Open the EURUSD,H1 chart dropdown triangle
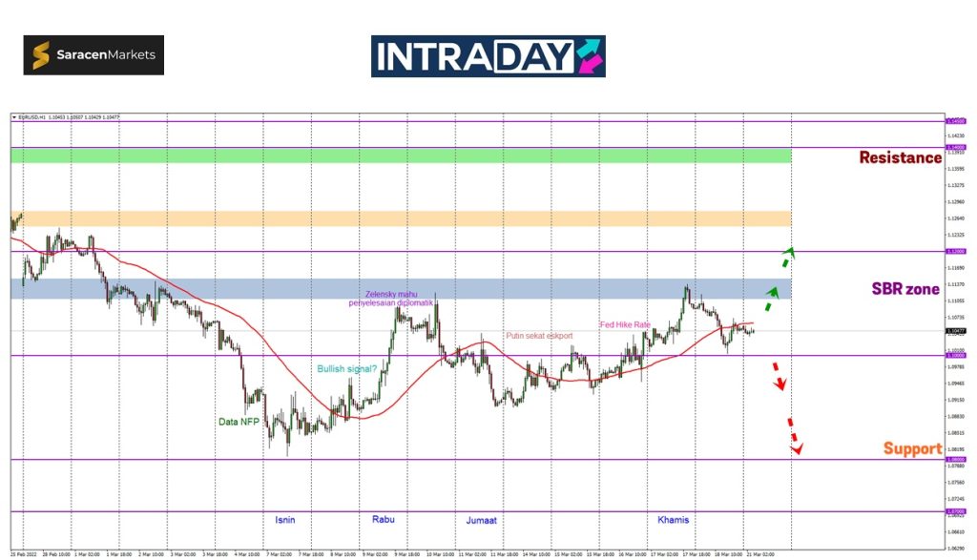 coord(14,116)
